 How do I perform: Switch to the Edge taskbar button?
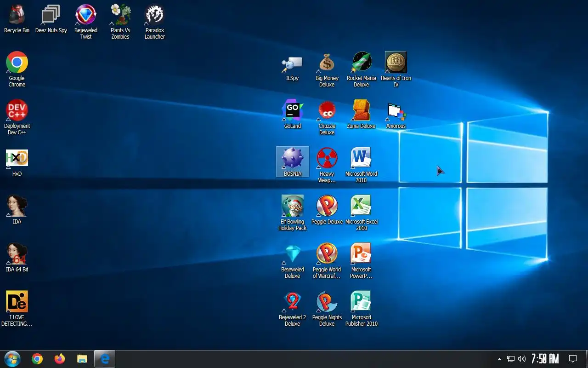[105, 359]
